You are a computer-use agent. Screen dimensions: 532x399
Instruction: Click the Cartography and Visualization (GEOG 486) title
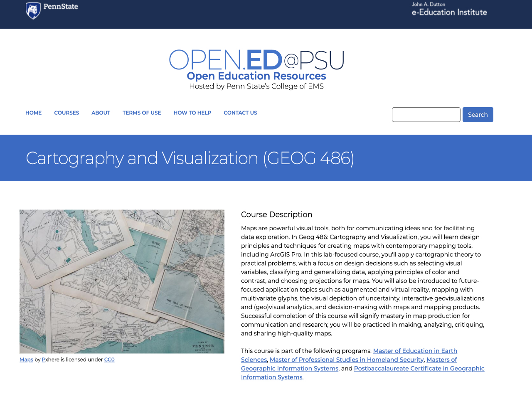pos(190,158)
